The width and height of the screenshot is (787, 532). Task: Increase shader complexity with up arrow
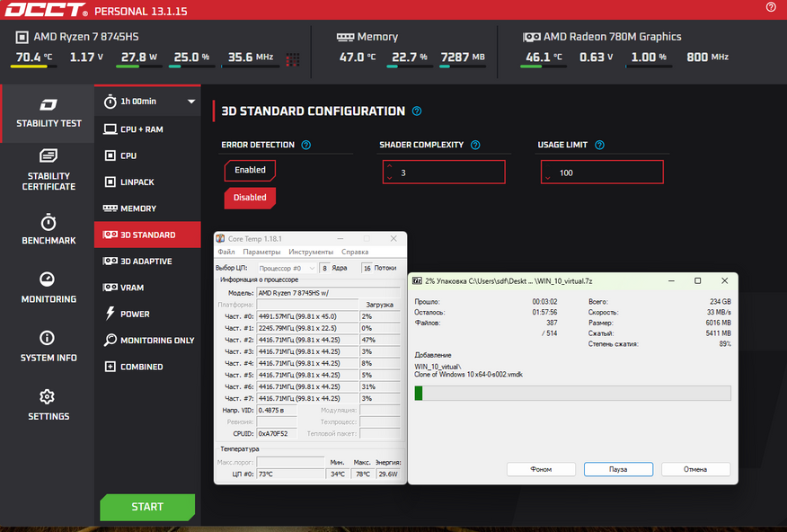tap(390, 166)
